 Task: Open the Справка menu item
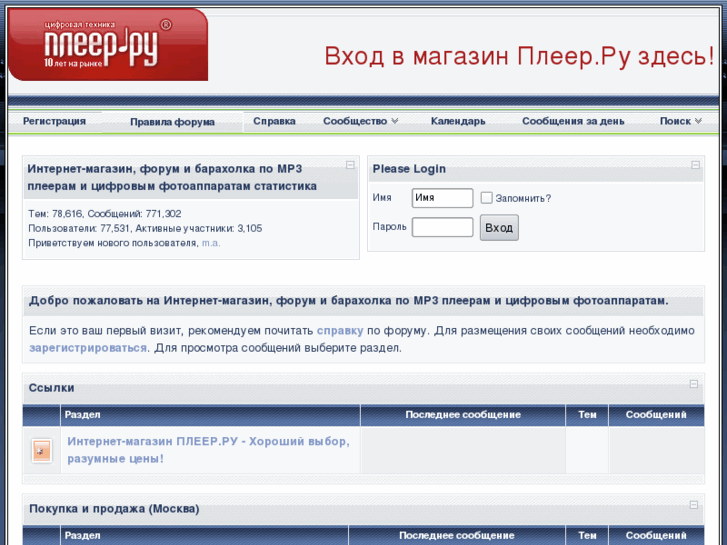tap(274, 121)
